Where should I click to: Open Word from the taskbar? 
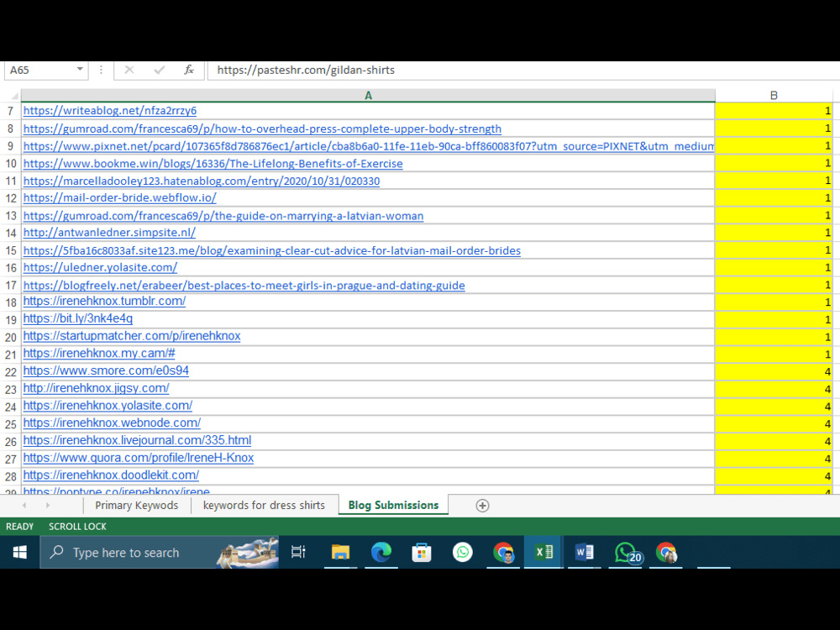[584, 552]
